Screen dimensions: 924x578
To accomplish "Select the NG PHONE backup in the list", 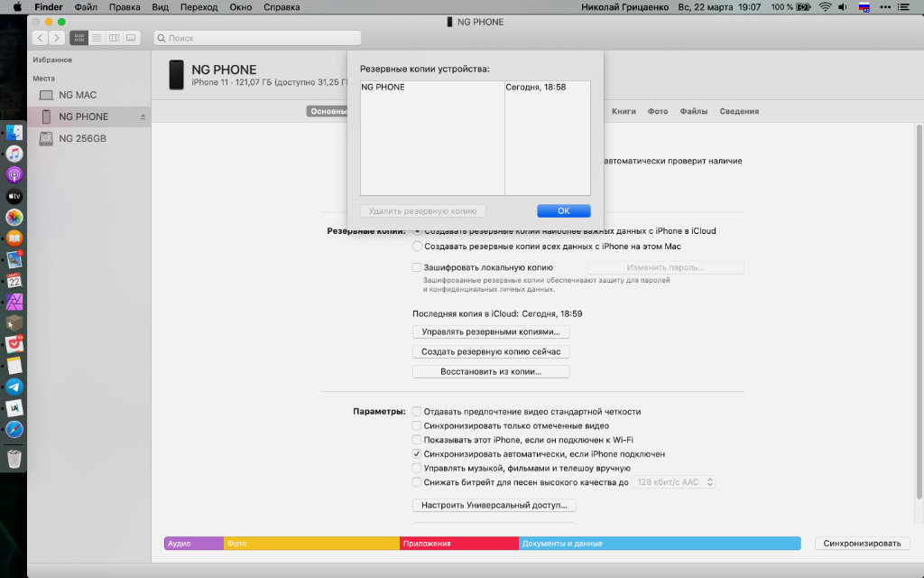I will 431,88.
